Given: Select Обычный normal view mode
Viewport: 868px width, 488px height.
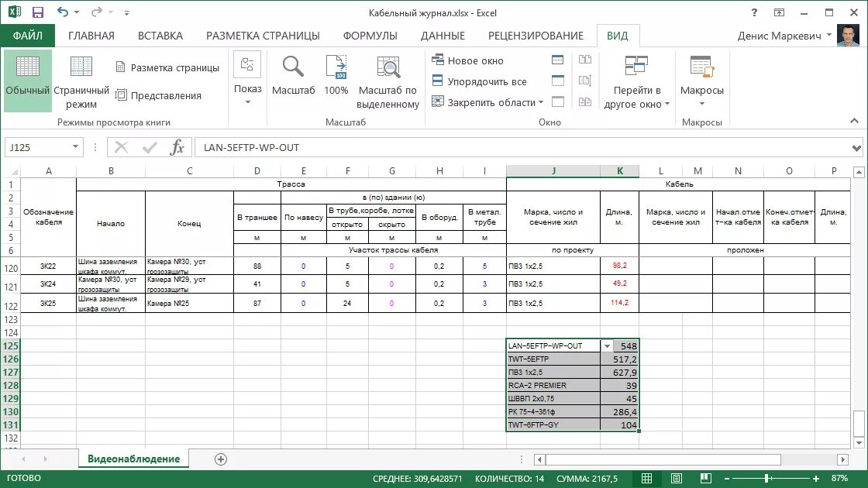Looking at the screenshot, I should [28, 81].
